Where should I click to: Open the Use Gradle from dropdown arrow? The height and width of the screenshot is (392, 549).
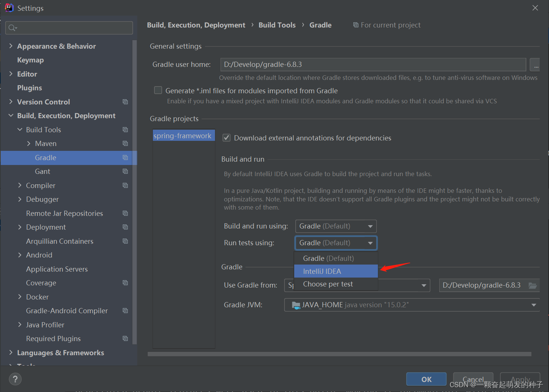[424, 285]
